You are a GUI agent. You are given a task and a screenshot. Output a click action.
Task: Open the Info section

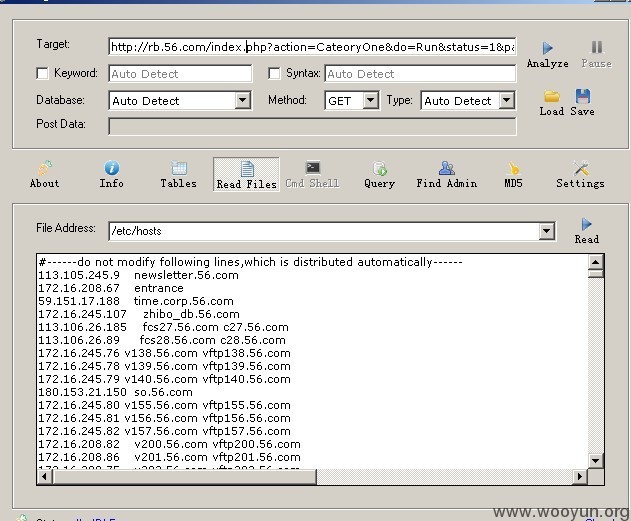111,174
